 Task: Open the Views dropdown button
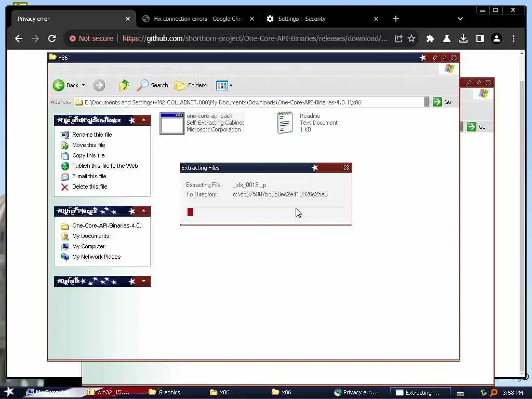click(x=224, y=85)
